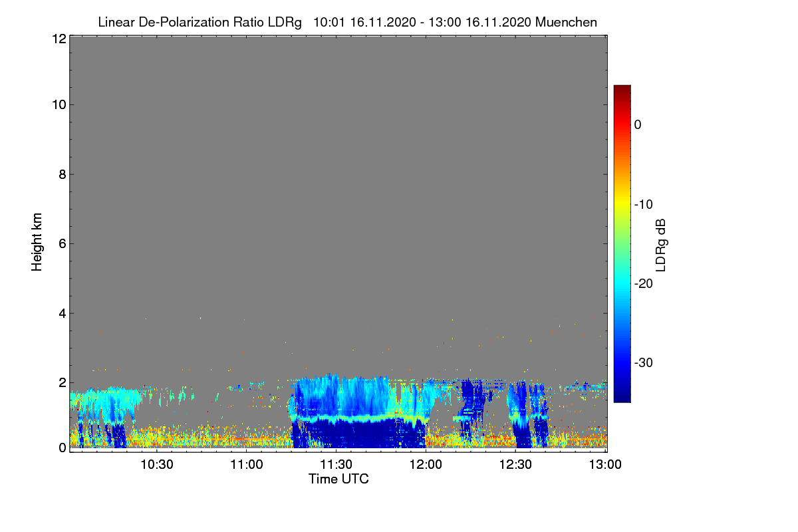The height and width of the screenshot is (532, 798).
Task: Click the 'LDRg dB' colorbar label
Action: [x=661, y=244]
